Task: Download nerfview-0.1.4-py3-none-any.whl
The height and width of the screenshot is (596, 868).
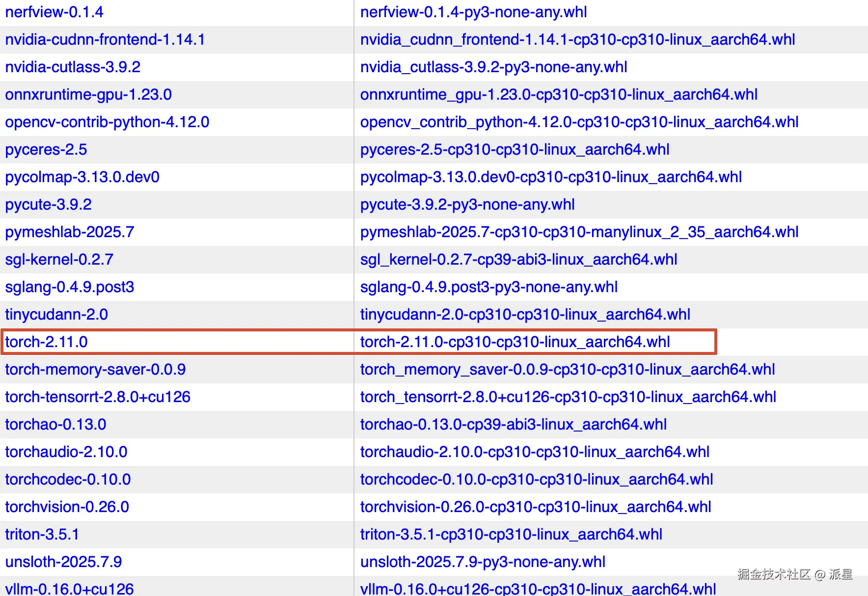Action: click(x=473, y=12)
